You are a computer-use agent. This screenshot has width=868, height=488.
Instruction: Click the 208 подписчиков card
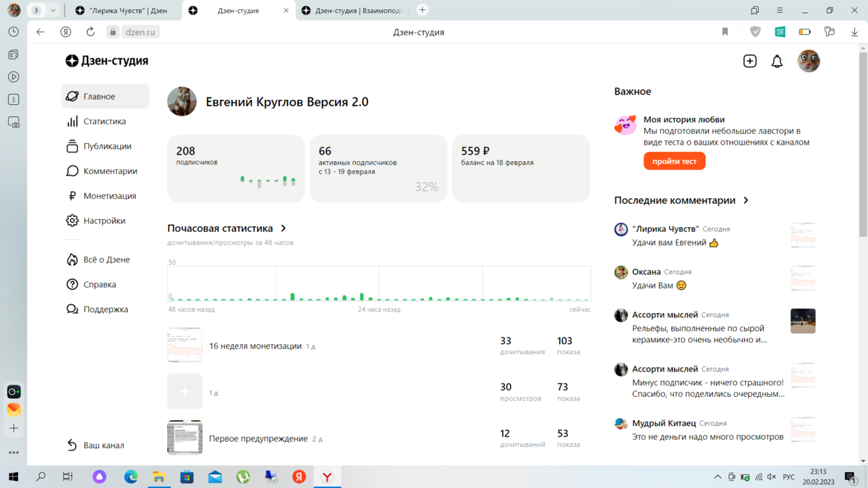point(236,168)
